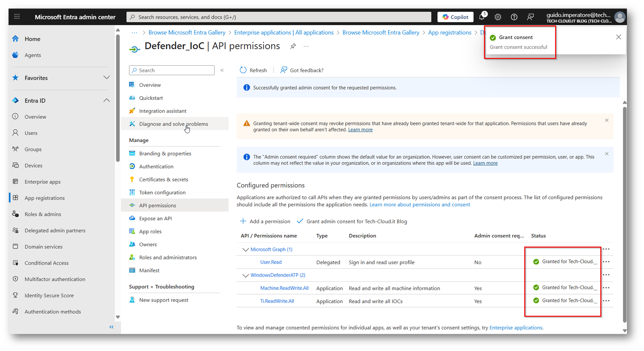Open the Ti.ReadWrite.All permission link
The image size is (644, 351).
(x=277, y=301)
